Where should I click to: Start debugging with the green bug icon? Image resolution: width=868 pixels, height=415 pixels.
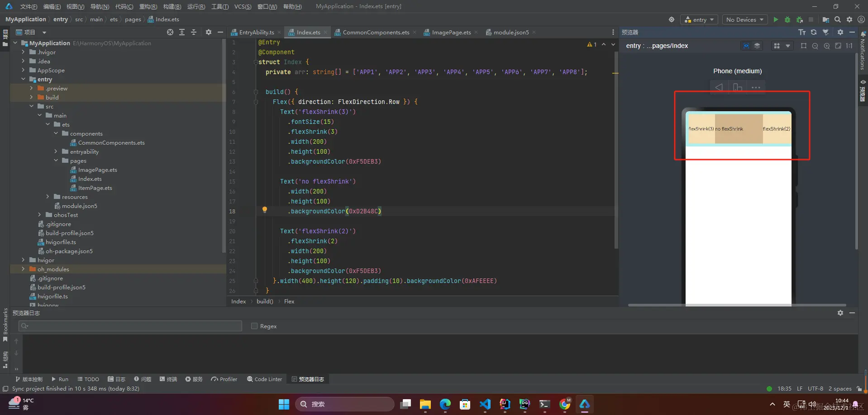point(787,19)
